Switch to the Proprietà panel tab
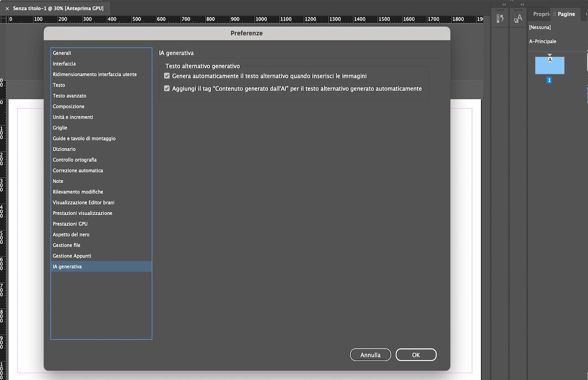Viewport: 588px width, 380px height. pos(540,14)
